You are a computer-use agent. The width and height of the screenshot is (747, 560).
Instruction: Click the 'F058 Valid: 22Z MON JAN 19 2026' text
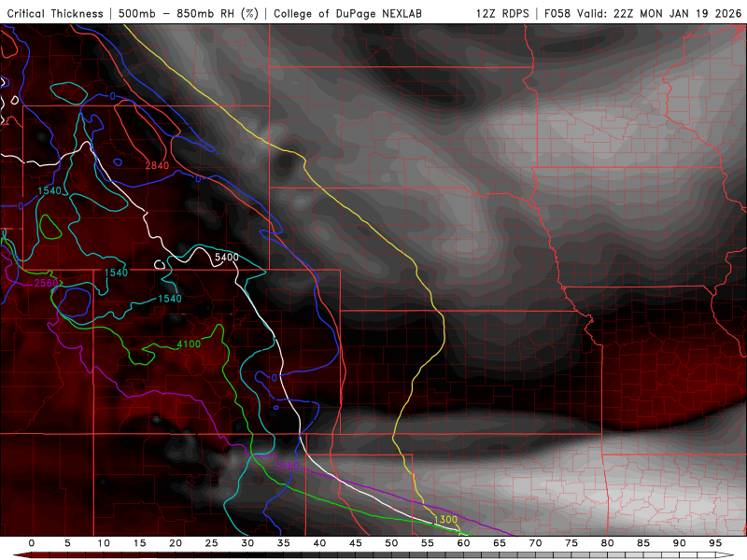(643, 13)
